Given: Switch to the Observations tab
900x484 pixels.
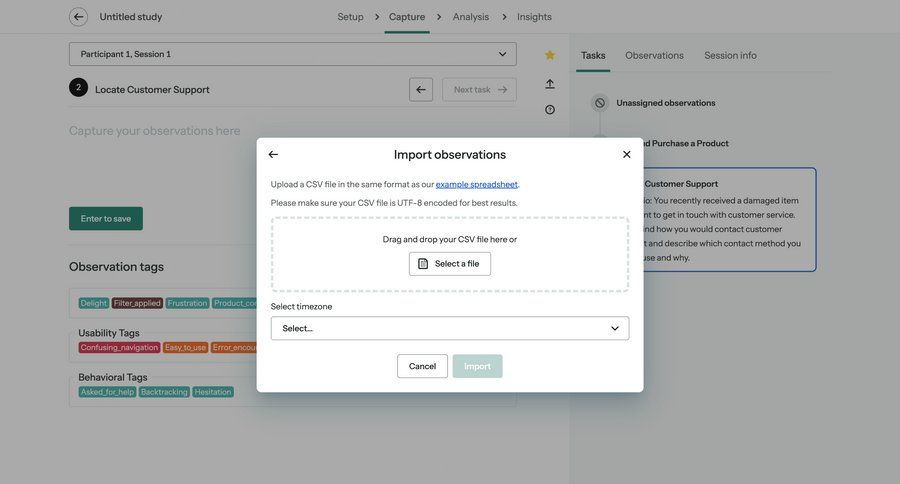Looking at the screenshot, I should (654, 56).
